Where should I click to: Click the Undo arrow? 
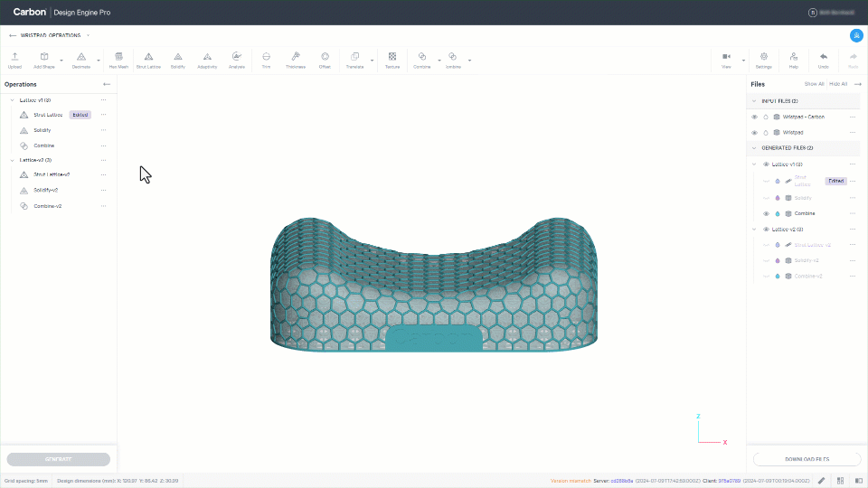824,60
